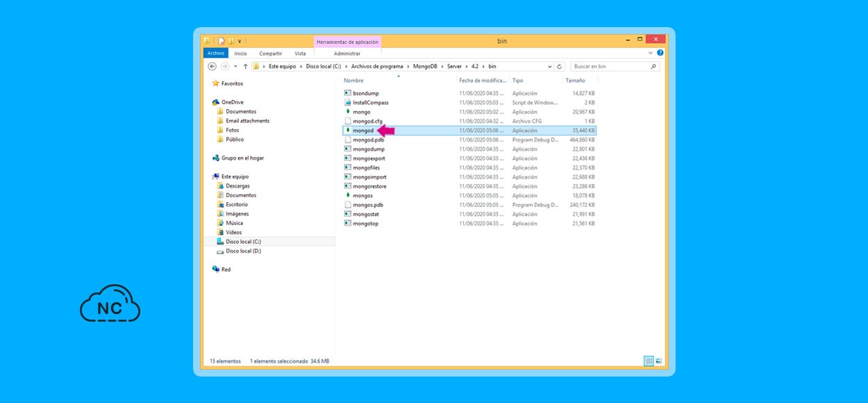Screen dimensions: 868x403
Task: Click the mongo leaf icon
Action: [348, 112]
